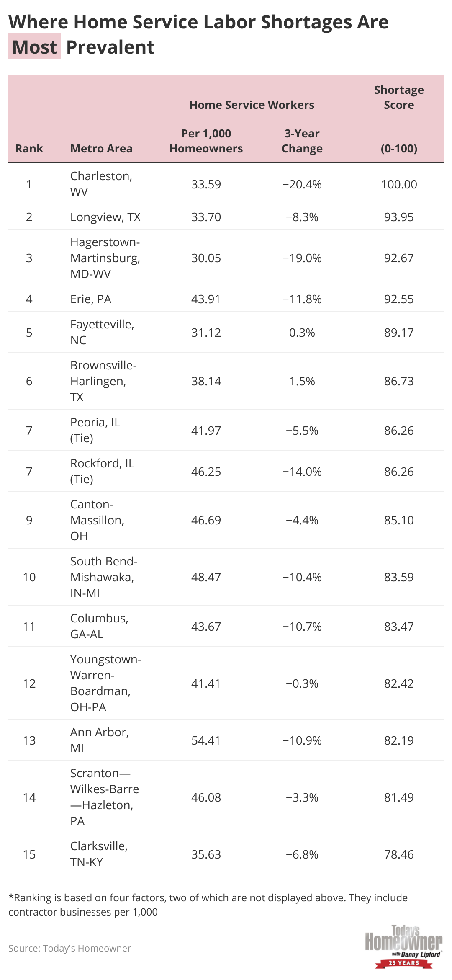Select the Ann Arbor, MI row name
Viewport: 452px width, 980px height.
coord(100,740)
